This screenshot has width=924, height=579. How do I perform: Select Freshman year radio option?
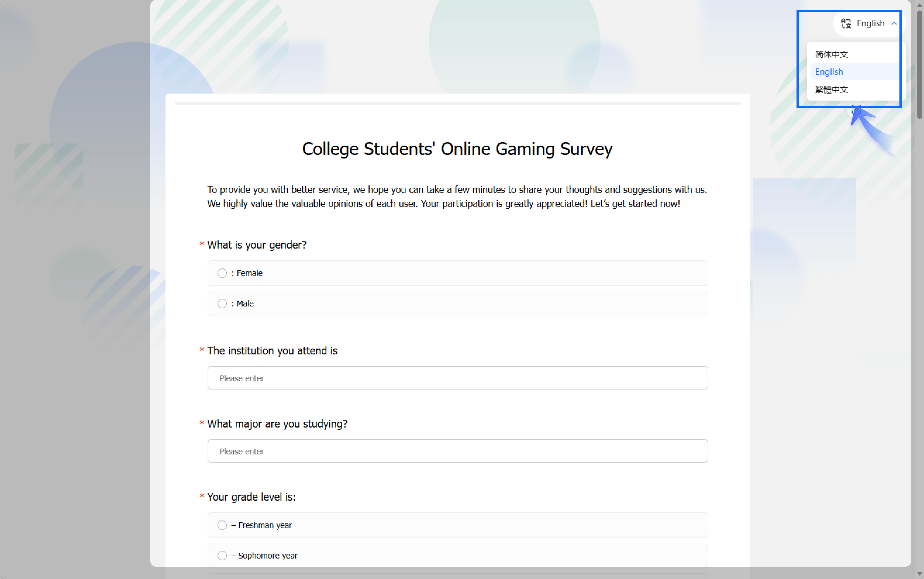click(222, 525)
